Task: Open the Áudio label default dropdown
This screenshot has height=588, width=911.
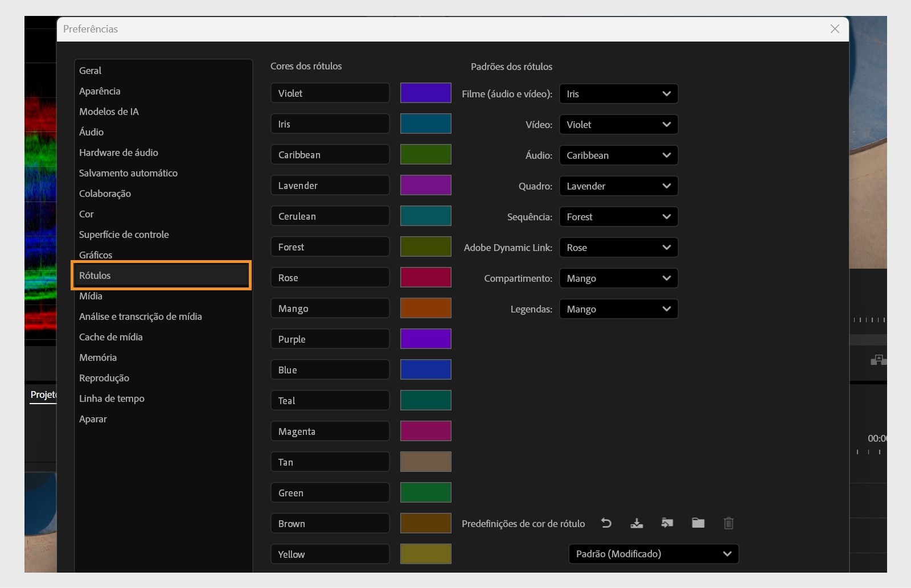Action: pos(619,155)
